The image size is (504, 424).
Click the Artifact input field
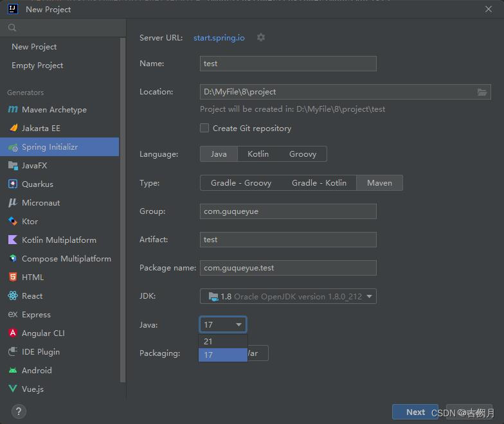point(288,240)
